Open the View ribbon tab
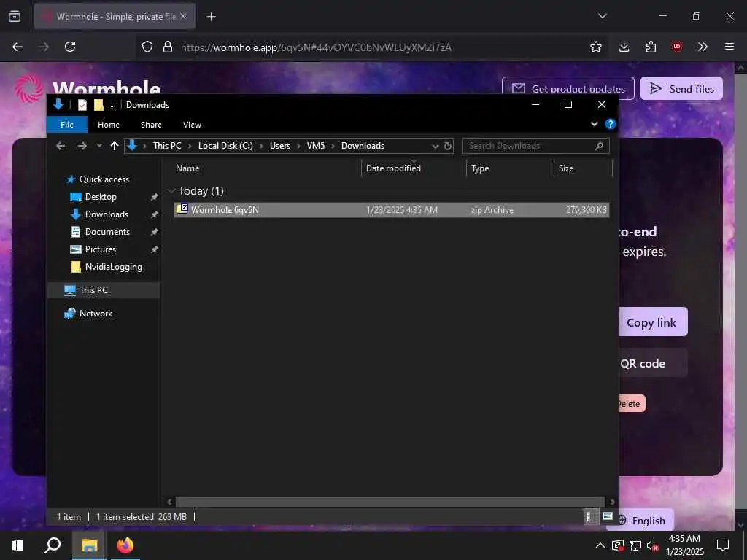Viewport: 747px width, 560px height. (192, 124)
